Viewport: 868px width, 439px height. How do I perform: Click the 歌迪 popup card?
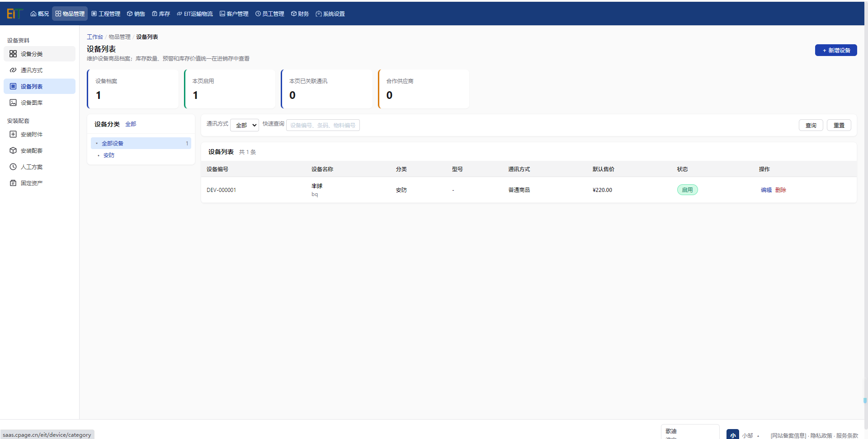click(x=690, y=432)
